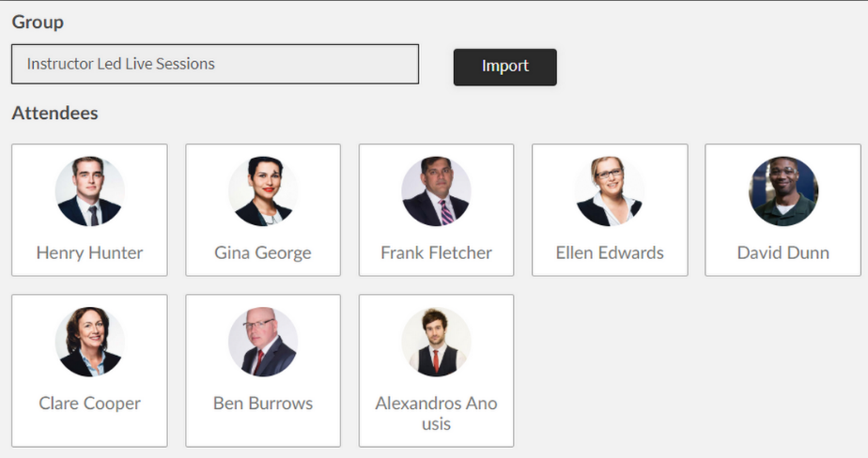The height and width of the screenshot is (458, 868).
Task: Select the Clare Cooper name text
Action: point(89,404)
